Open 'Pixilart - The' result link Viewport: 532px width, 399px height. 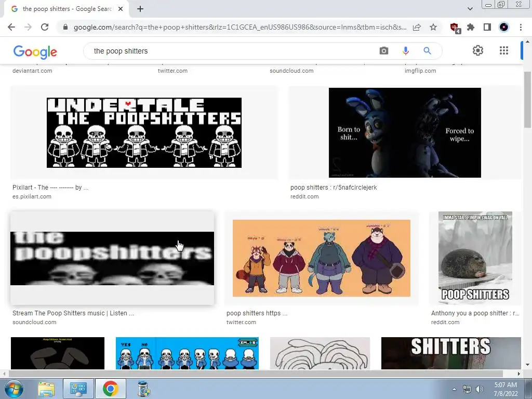pyautogui.click(x=50, y=187)
